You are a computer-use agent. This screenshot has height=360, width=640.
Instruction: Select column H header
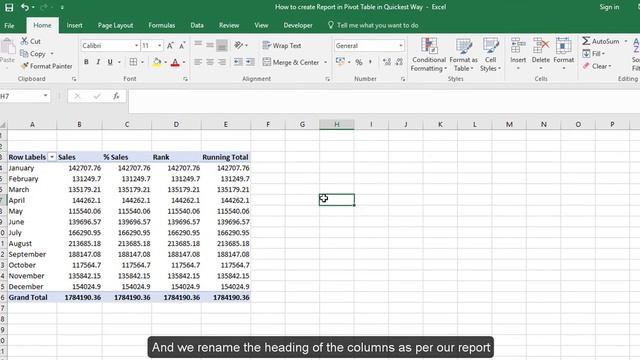click(x=337, y=124)
